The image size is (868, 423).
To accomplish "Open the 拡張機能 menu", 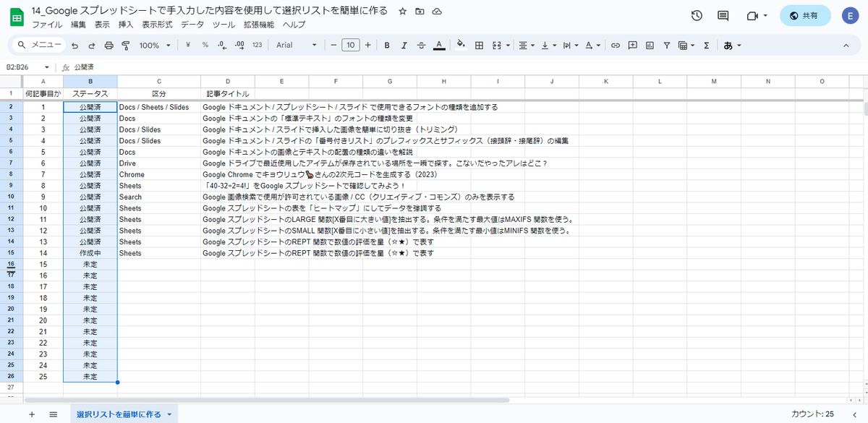I will 259,25.
